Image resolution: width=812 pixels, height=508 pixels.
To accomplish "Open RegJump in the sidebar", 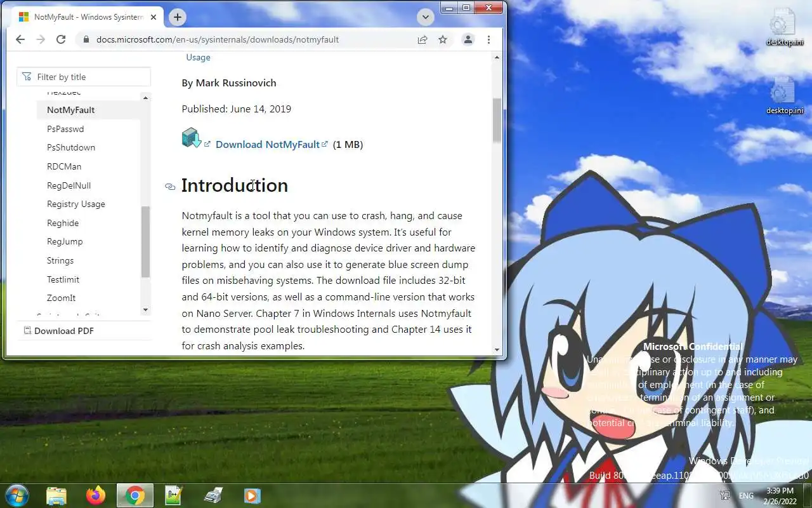I will pos(65,241).
